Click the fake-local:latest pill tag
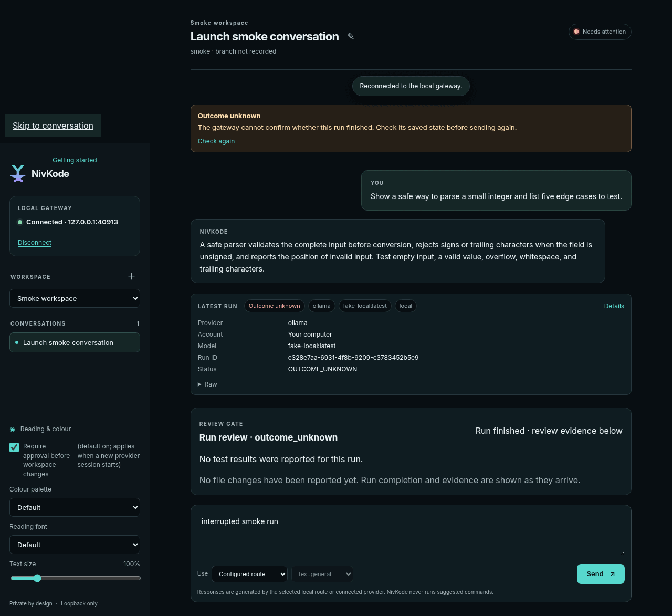 pos(365,306)
